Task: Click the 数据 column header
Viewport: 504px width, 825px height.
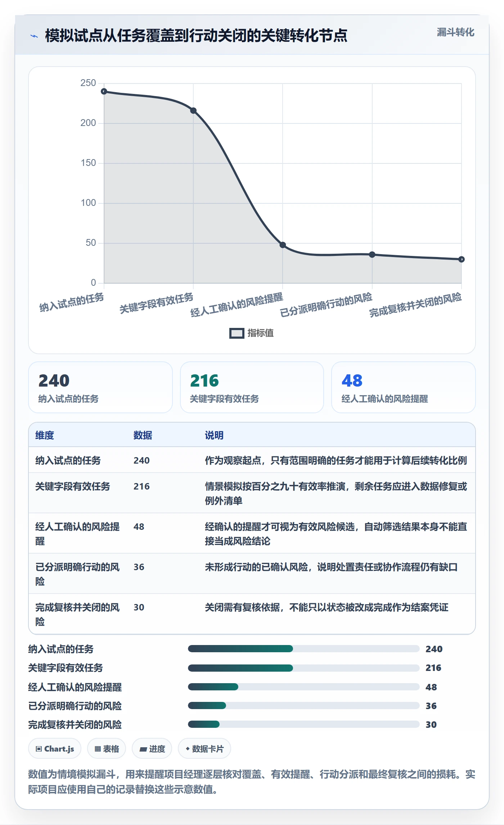Action: click(143, 435)
